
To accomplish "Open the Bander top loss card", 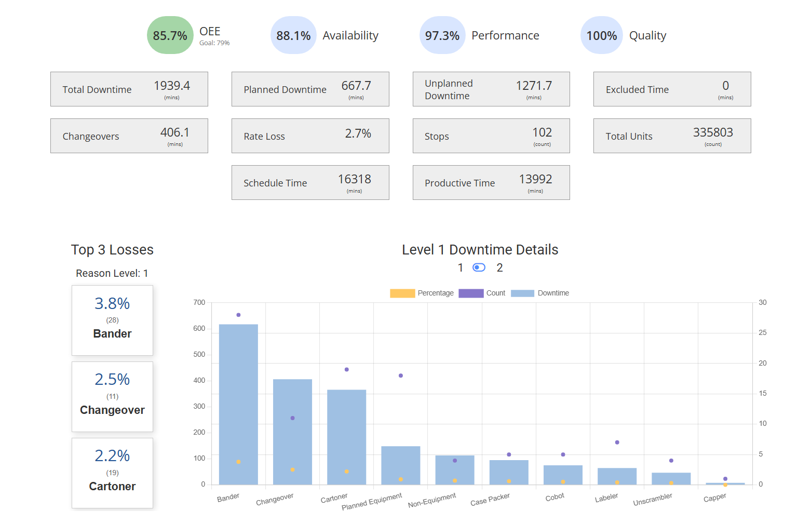I will pos(112,320).
